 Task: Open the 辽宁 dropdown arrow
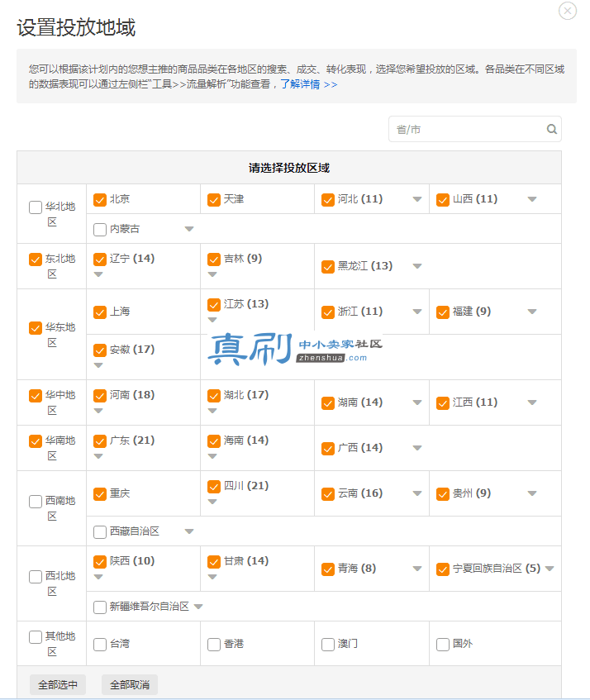point(98,274)
